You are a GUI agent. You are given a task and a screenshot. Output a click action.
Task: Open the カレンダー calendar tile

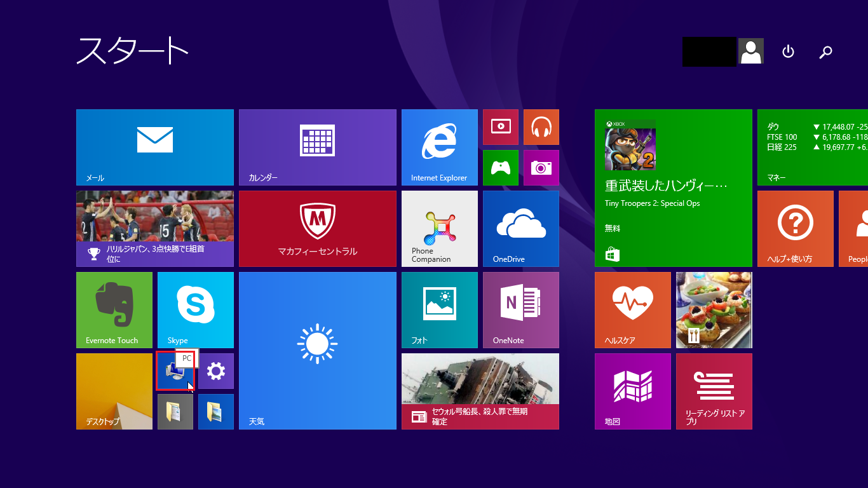318,147
